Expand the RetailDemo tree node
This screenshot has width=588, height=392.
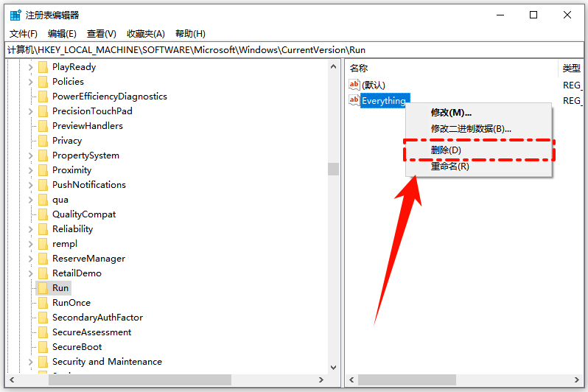point(31,273)
